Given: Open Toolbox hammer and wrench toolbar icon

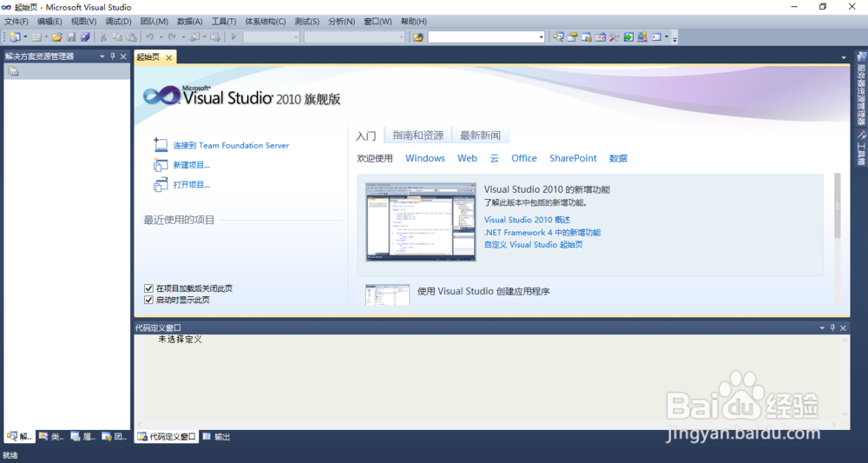Looking at the screenshot, I should coord(615,37).
